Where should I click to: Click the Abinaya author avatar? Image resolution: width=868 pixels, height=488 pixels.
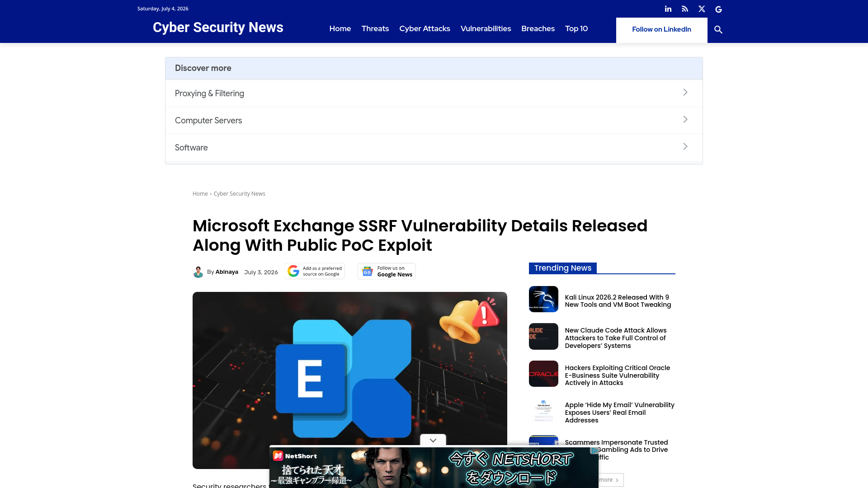click(x=198, y=272)
